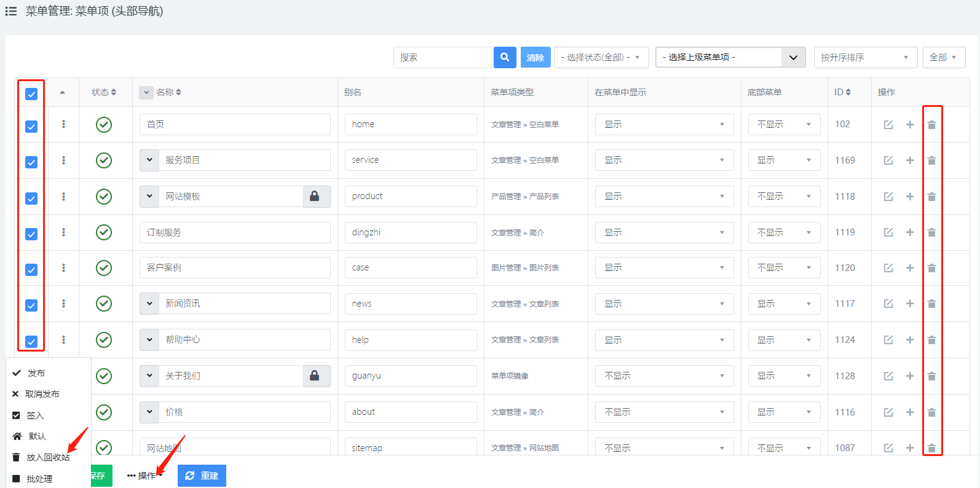The height and width of the screenshot is (488, 980).
Task: Open the 按升序排序 sort order dropdown
Action: (864, 57)
